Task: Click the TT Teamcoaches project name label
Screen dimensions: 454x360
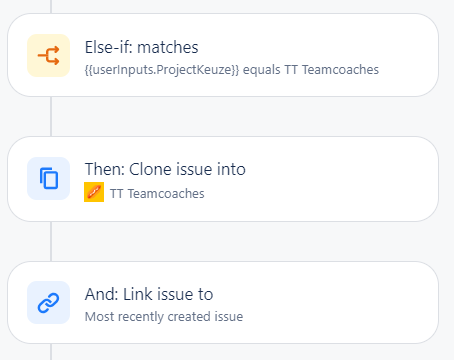Action: 157,194
